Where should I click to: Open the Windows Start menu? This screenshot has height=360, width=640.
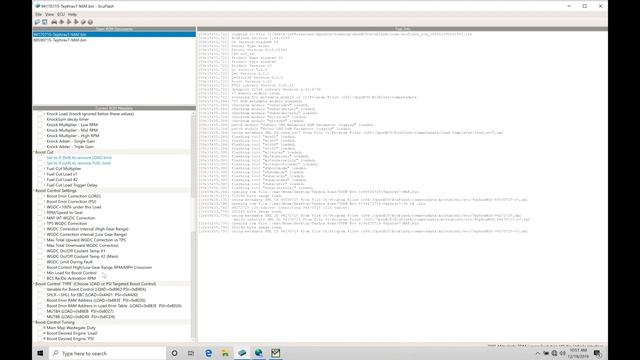[40, 353]
